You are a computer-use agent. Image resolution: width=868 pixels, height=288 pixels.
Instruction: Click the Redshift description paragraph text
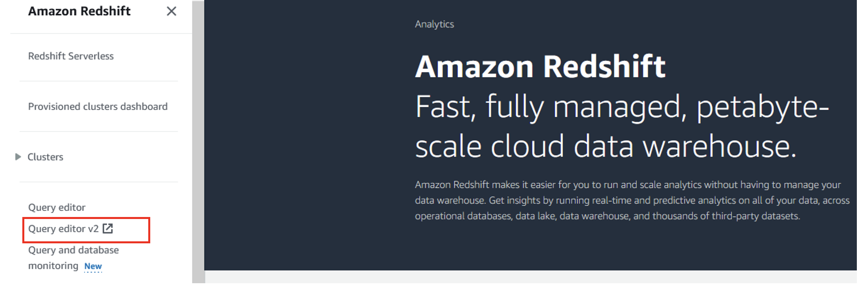[x=632, y=200]
